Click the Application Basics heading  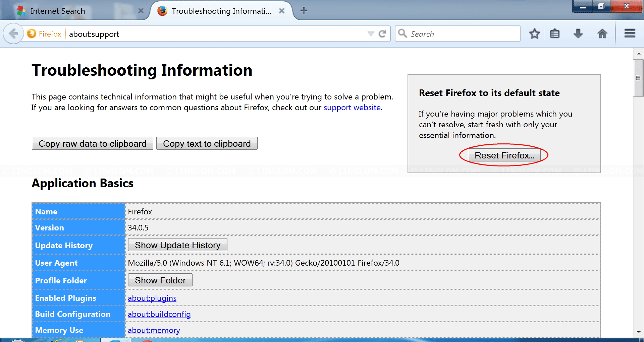pos(83,183)
